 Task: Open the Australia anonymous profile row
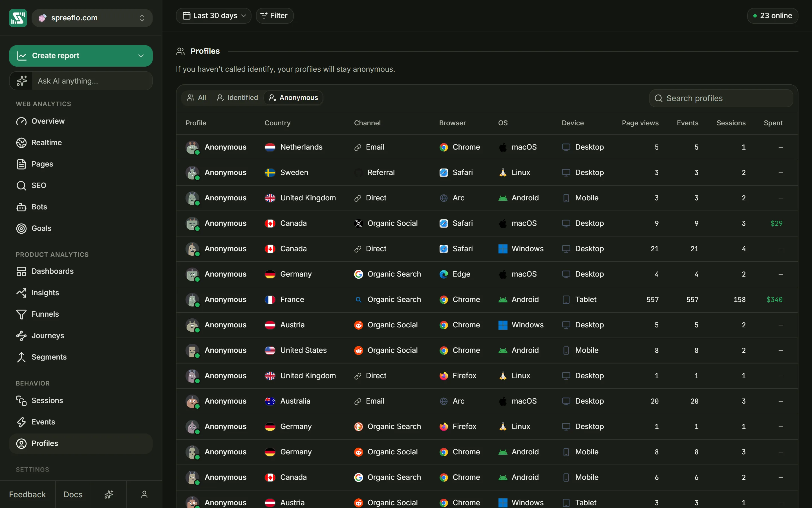[x=487, y=401]
